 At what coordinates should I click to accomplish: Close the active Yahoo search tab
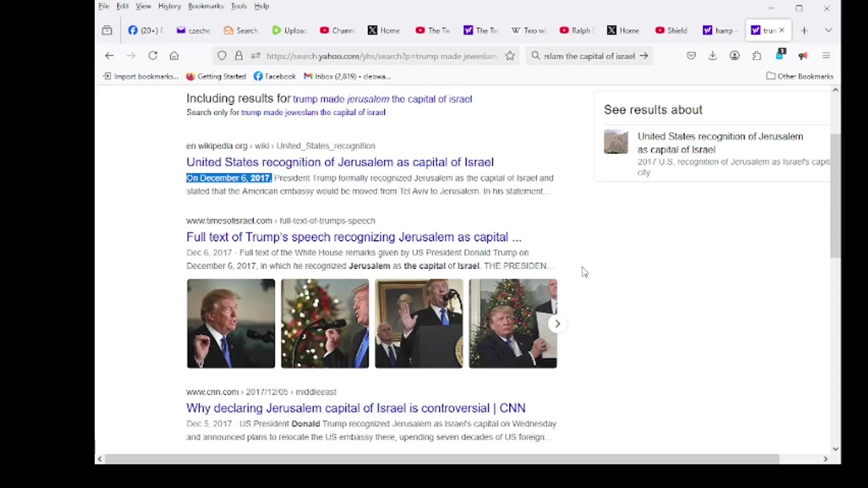point(781,30)
